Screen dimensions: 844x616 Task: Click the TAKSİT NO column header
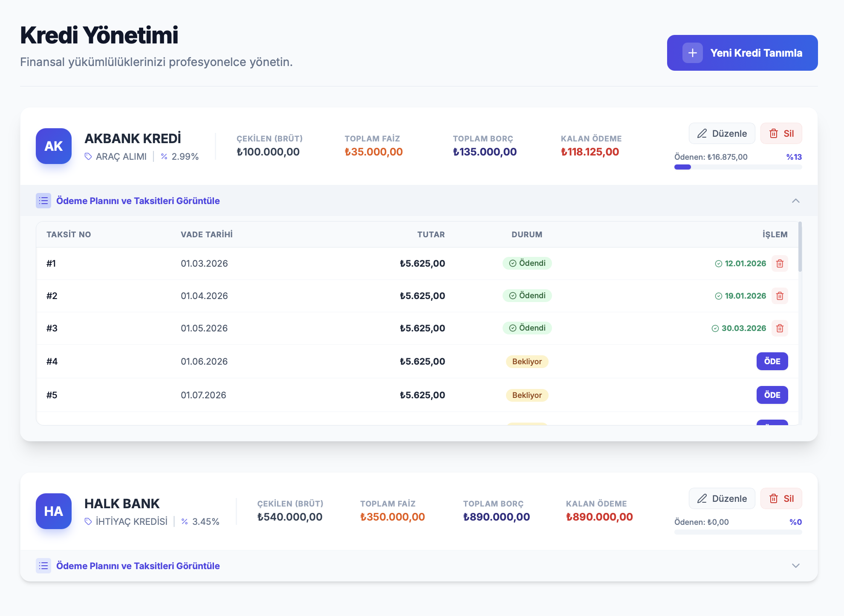point(69,234)
